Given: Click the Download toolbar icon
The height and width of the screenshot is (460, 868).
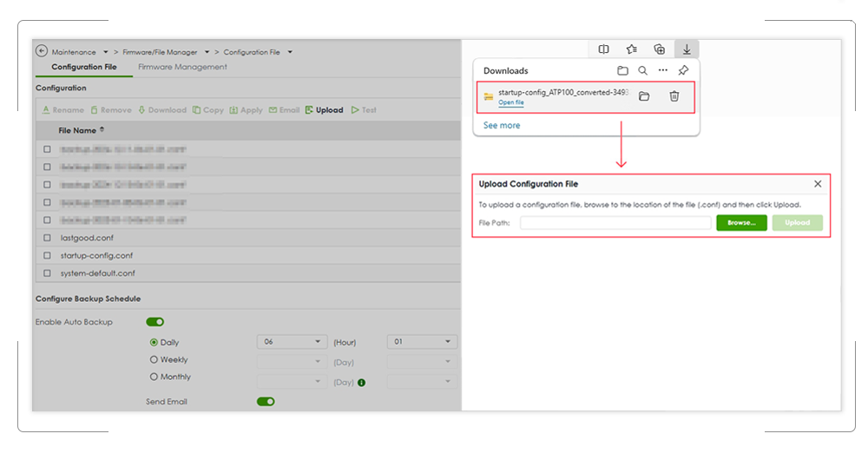Looking at the screenshot, I should pyautogui.click(x=141, y=110).
